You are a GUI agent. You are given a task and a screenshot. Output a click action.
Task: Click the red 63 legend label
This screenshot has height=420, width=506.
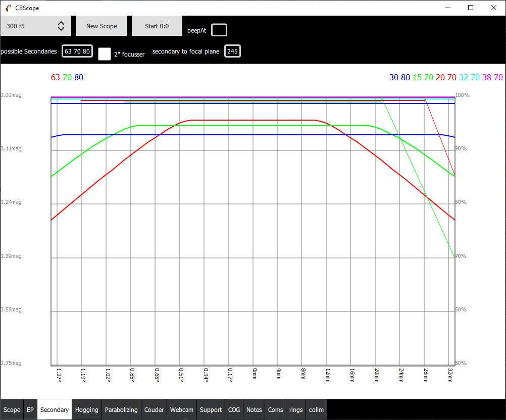tap(56, 77)
